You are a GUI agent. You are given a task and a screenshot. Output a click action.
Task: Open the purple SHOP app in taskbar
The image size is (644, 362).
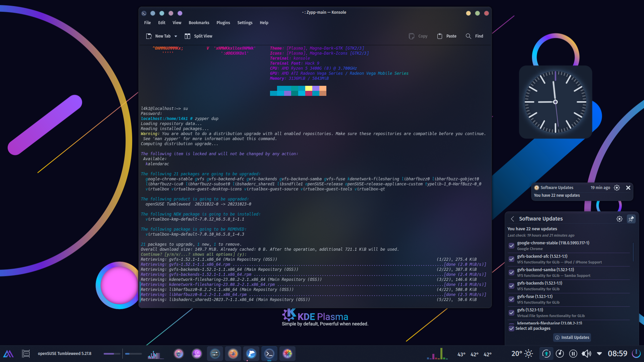click(197, 354)
